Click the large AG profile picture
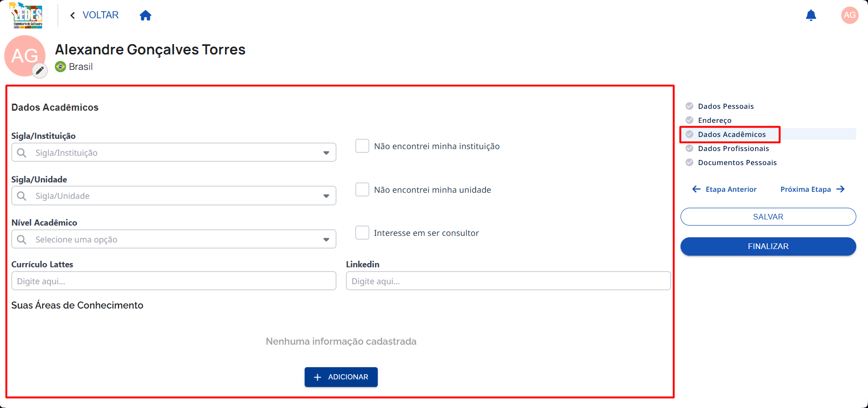868x408 pixels. 25,56
